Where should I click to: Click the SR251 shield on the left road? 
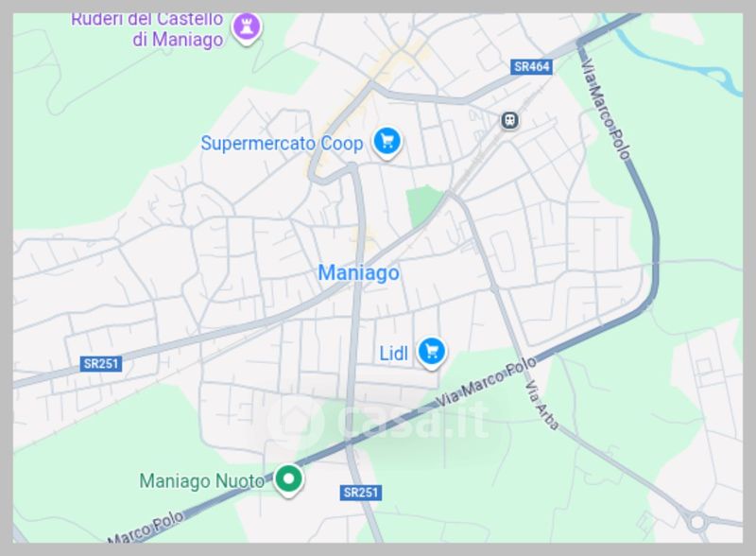tap(101, 363)
